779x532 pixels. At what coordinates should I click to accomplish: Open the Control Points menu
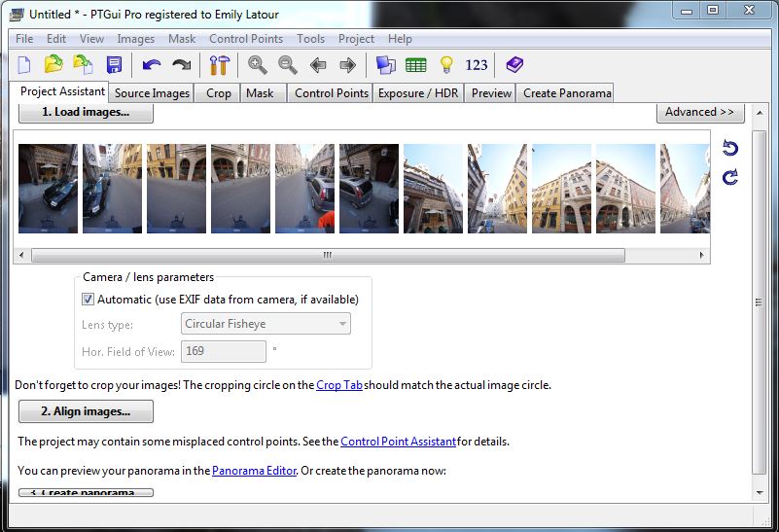[x=246, y=39]
